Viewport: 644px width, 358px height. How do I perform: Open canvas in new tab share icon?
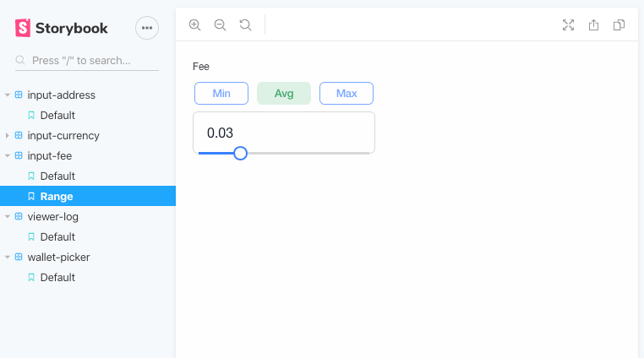click(x=593, y=25)
